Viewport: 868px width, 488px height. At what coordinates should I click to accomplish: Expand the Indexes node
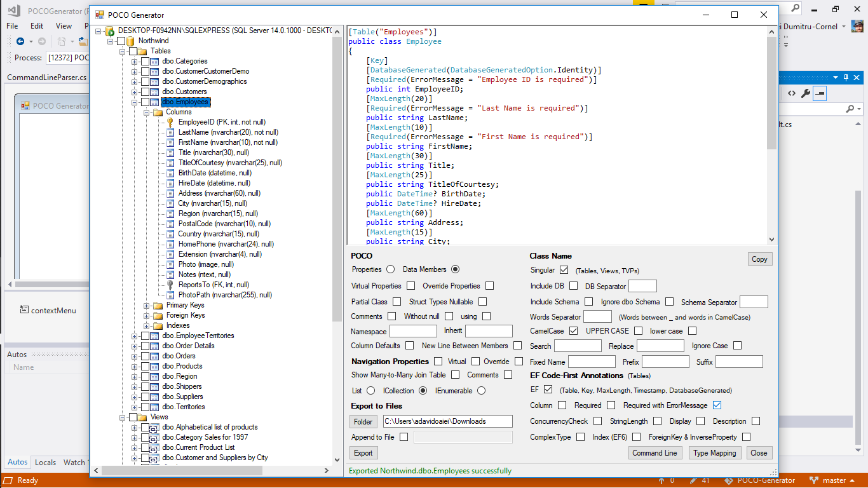coord(146,325)
